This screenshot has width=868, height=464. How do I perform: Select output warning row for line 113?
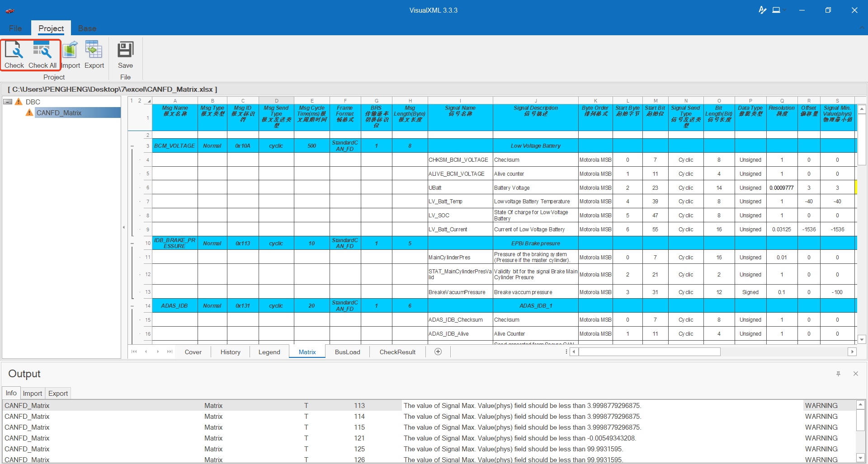click(429, 406)
